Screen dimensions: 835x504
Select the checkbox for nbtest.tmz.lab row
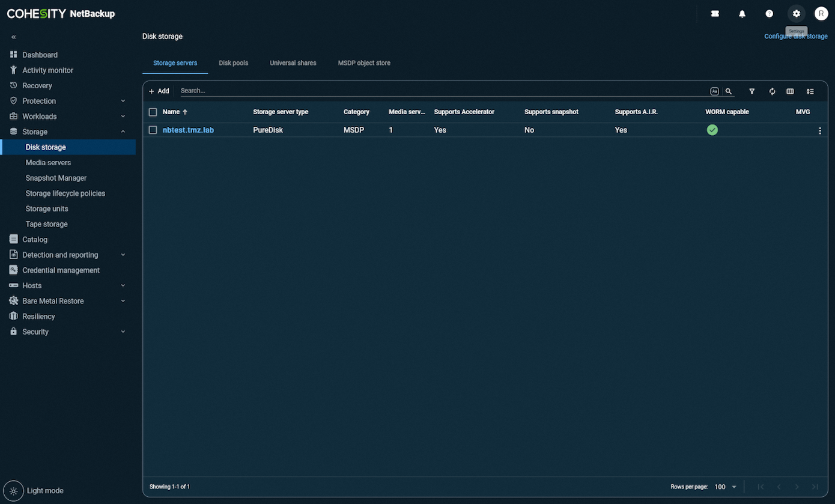pos(153,130)
